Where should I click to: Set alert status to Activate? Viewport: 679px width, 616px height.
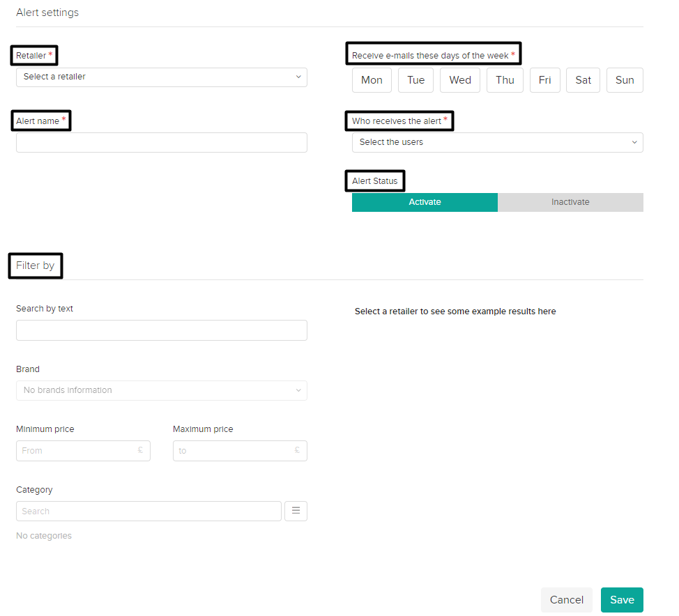[425, 202]
